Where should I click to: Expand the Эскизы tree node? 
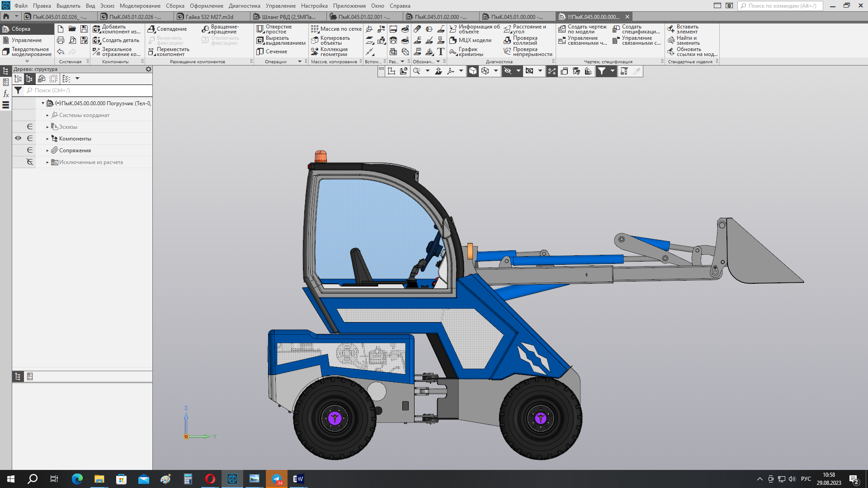point(47,127)
